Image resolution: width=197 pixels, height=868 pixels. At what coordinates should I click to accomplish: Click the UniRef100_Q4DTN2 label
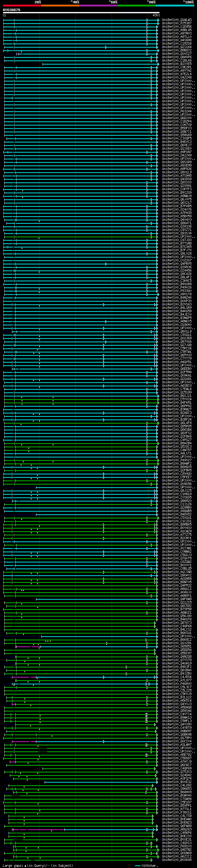(x=177, y=850)
